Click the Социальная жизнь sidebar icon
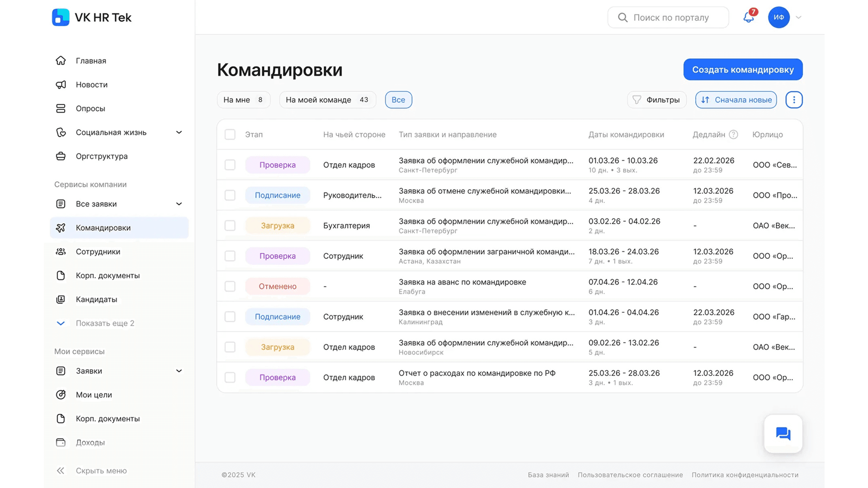868x488 pixels. click(61, 132)
